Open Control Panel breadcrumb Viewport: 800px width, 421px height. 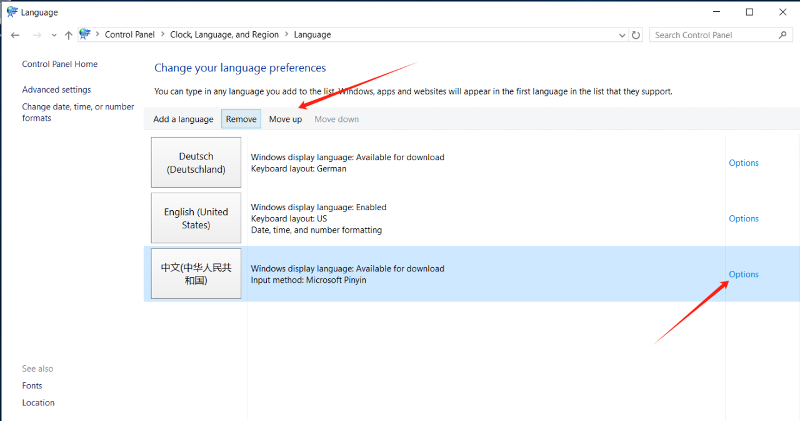point(130,35)
